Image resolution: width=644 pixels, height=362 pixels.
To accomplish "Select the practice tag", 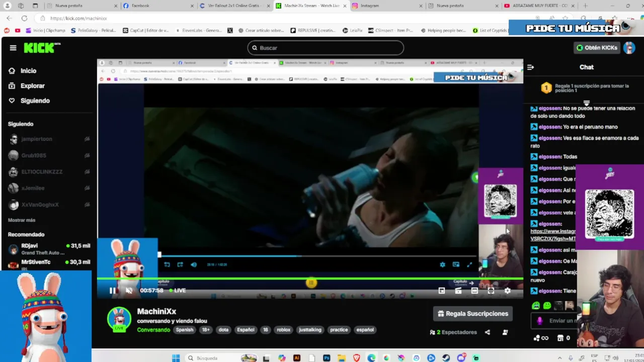I will click(x=339, y=330).
